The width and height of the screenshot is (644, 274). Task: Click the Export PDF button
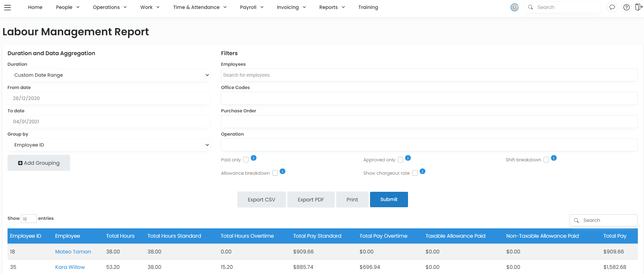click(x=311, y=200)
